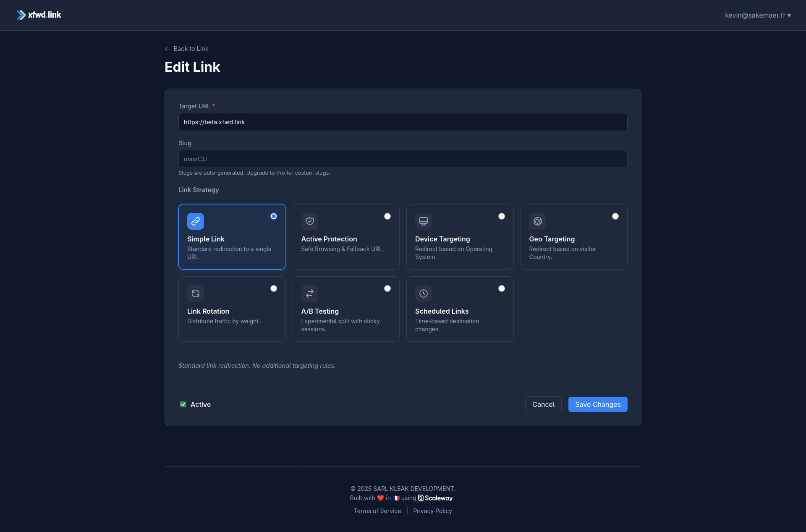Screen dimensions: 806x532
Task: Click the Cancel button
Action: 543,404
